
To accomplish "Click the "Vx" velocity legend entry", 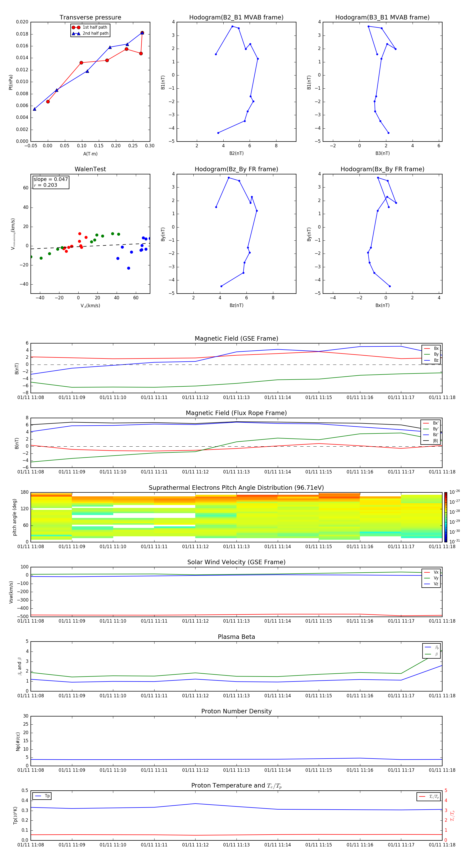I will [x=431, y=572].
